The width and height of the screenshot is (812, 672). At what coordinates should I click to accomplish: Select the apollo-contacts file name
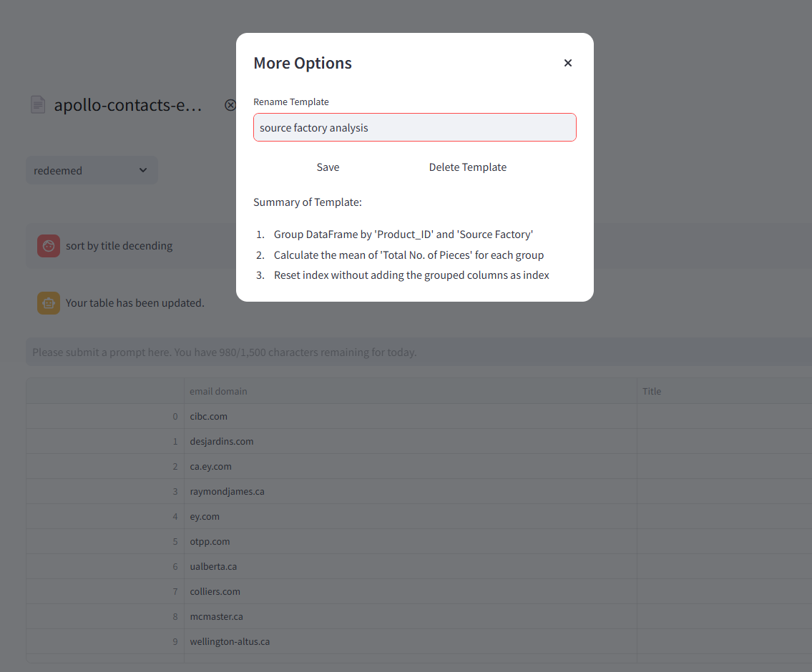pyautogui.click(x=128, y=105)
